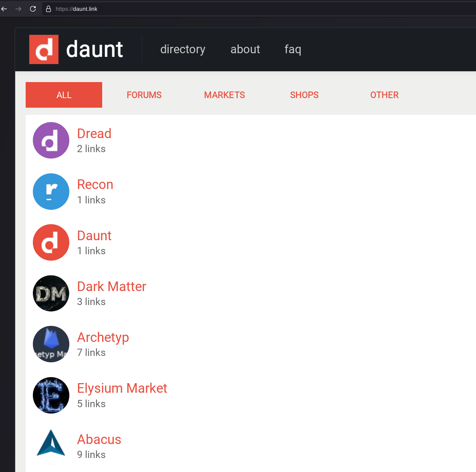Open the Dread listing link
The height and width of the screenshot is (472, 476).
94,133
